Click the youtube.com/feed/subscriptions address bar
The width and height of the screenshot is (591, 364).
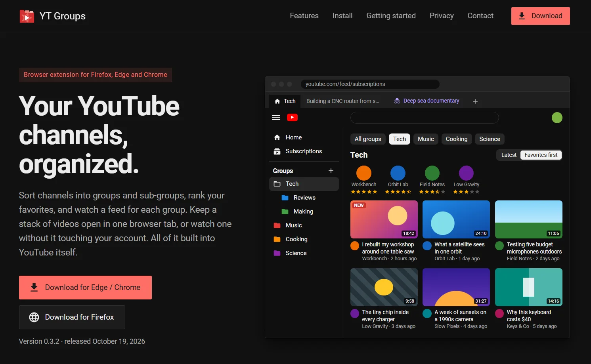370,84
